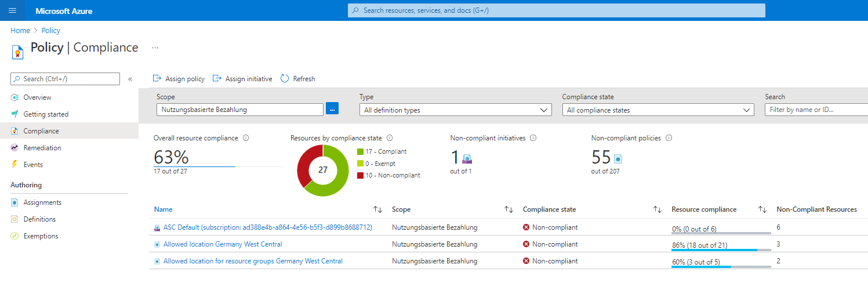Open Allowed location for resource groups link
This screenshot has height=286, width=868.
point(253,261)
